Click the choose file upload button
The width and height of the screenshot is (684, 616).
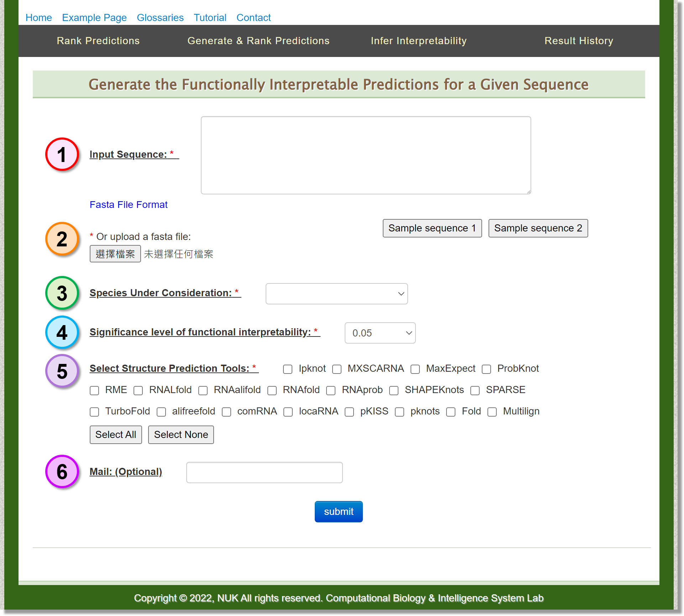115,254
